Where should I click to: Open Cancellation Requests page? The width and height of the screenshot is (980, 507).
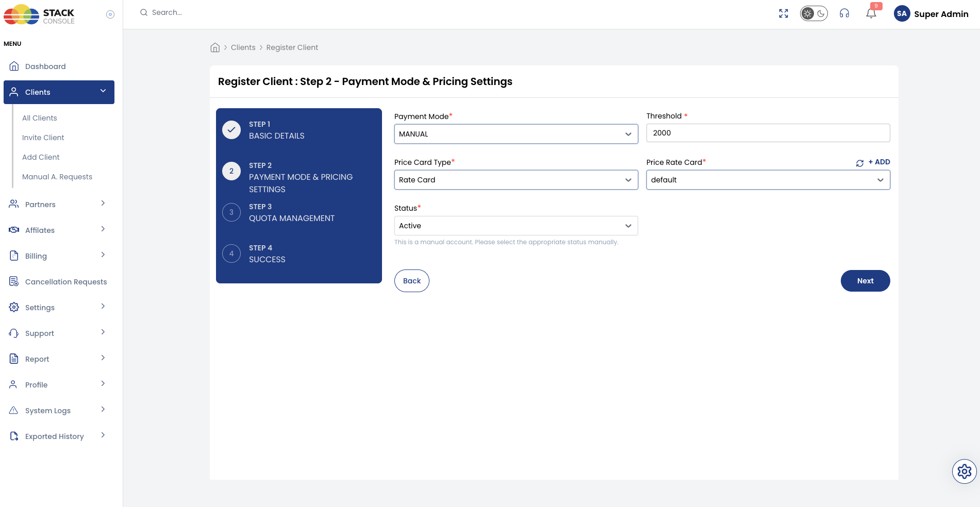66,282
